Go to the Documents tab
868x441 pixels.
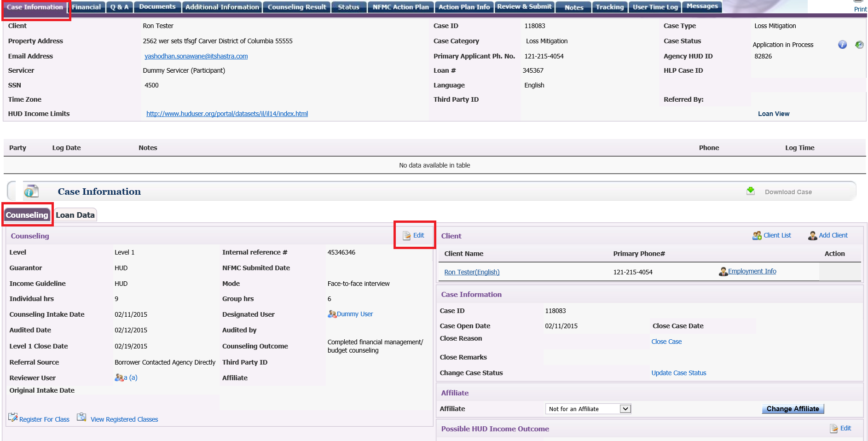point(157,7)
